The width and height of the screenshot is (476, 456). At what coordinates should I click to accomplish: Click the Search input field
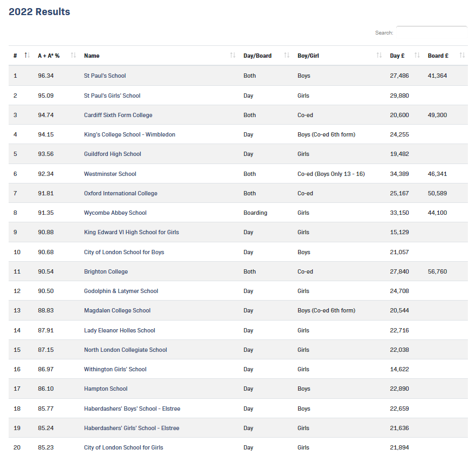click(x=432, y=32)
